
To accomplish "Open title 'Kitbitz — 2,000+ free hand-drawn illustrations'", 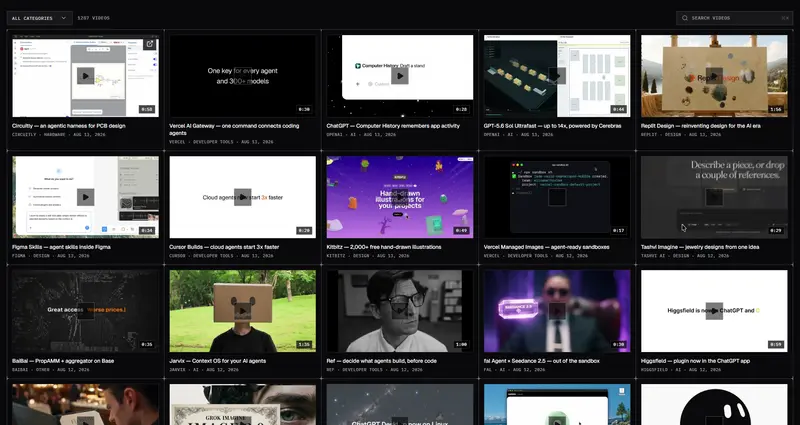I will tap(384, 247).
